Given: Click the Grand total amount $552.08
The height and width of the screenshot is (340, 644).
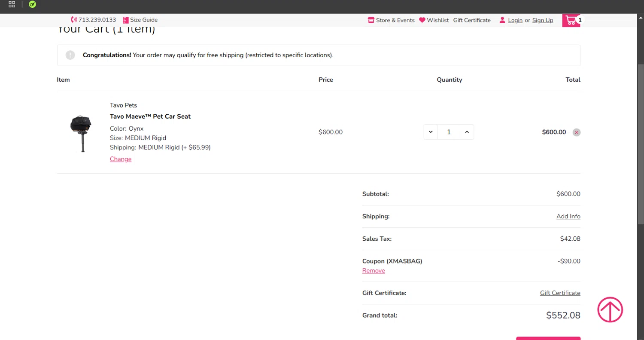Looking at the screenshot, I should click(563, 315).
